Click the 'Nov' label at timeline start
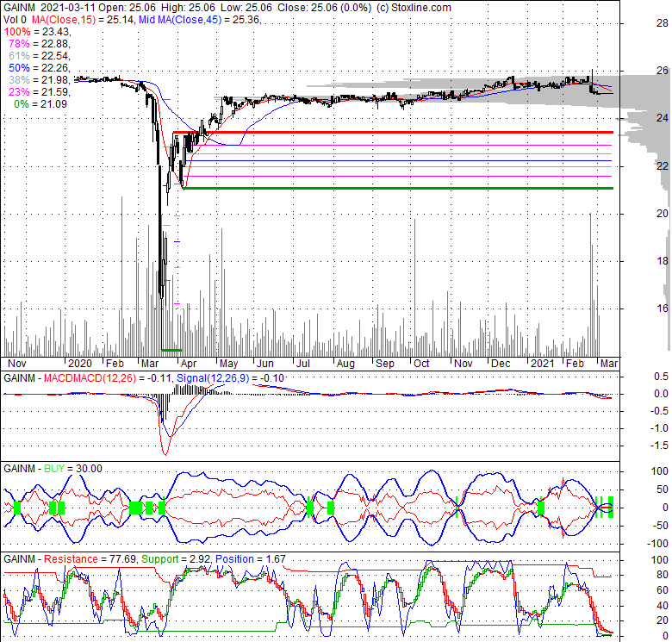The image size is (672, 642). click(x=17, y=364)
